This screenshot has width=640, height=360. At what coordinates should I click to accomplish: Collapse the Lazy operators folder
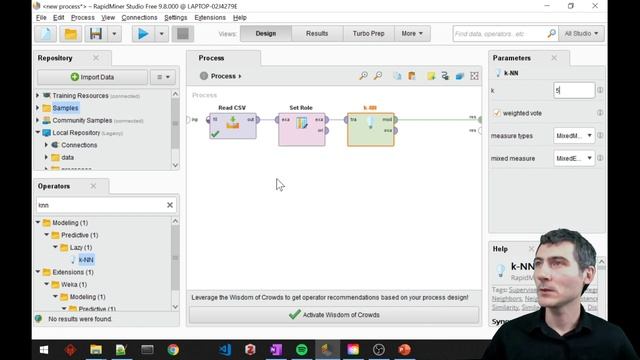pos(56,247)
